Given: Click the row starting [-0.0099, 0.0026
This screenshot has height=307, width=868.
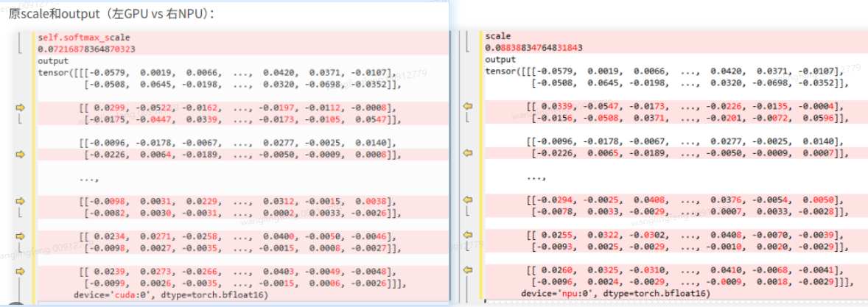Looking at the screenshot, I should pyautogui.click(x=245, y=283).
